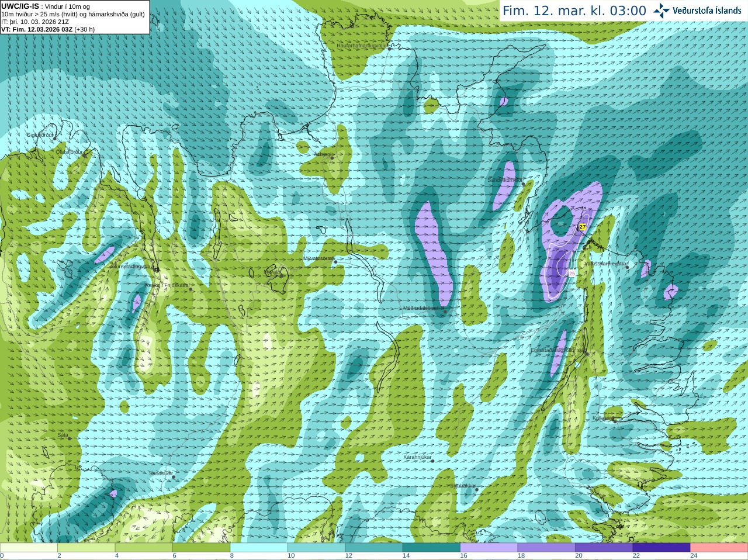This screenshot has width=748, height=560.
Task: Click the Veðurstofa Íslands logo icon
Action: coord(662,11)
